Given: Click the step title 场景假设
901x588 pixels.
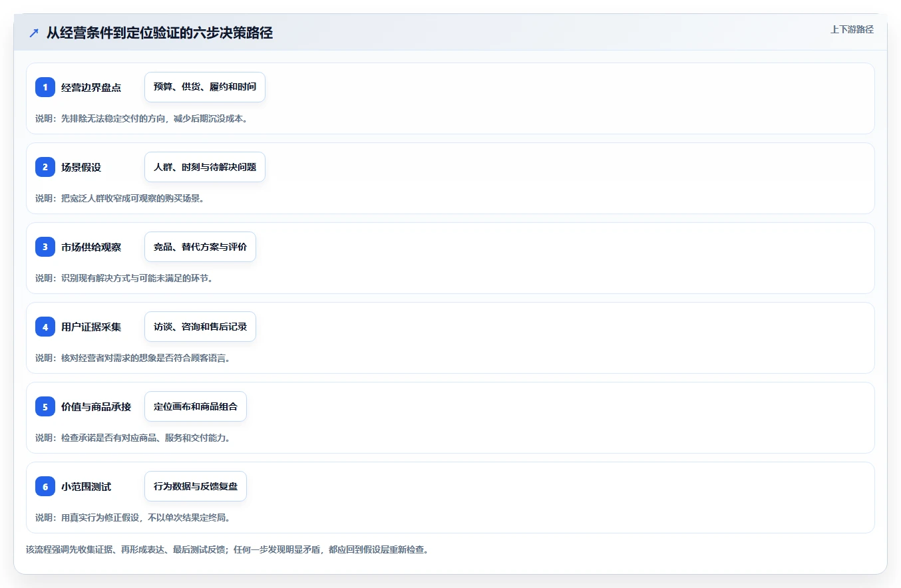Looking at the screenshot, I should [x=81, y=167].
